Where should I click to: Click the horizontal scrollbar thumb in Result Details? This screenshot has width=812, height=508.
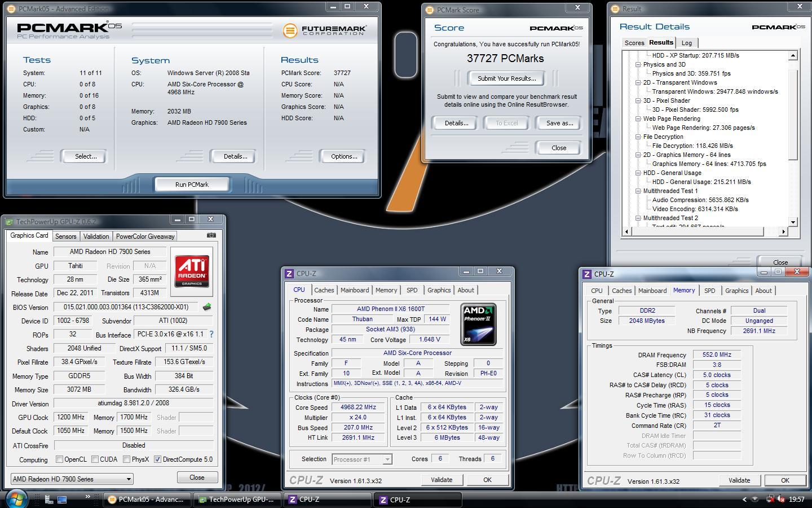[698, 231]
